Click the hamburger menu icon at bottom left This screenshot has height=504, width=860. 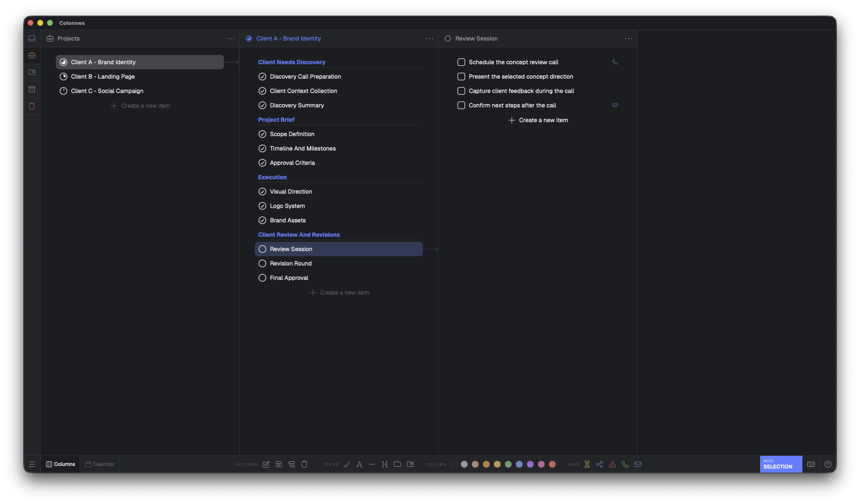pos(32,464)
